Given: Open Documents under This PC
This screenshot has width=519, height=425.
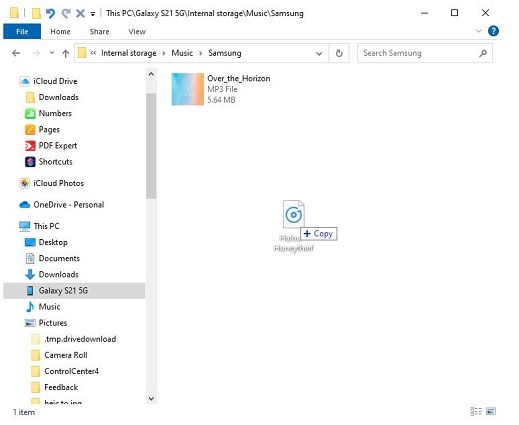Looking at the screenshot, I should (59, 258).
